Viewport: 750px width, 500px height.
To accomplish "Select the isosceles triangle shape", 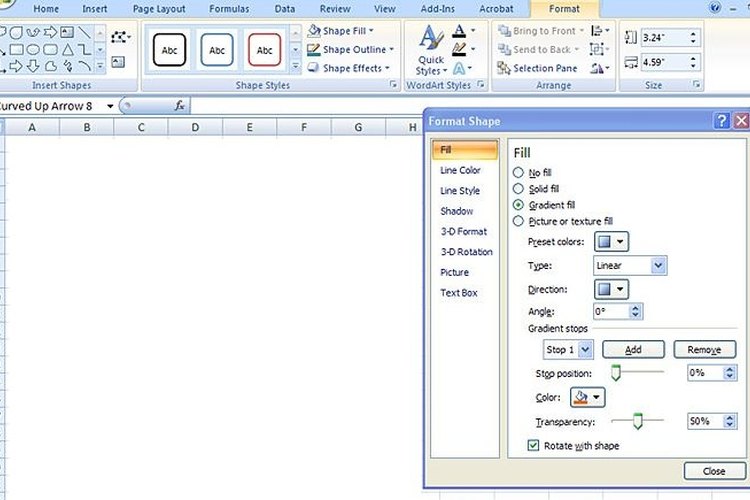I will (x=68, y=49).
